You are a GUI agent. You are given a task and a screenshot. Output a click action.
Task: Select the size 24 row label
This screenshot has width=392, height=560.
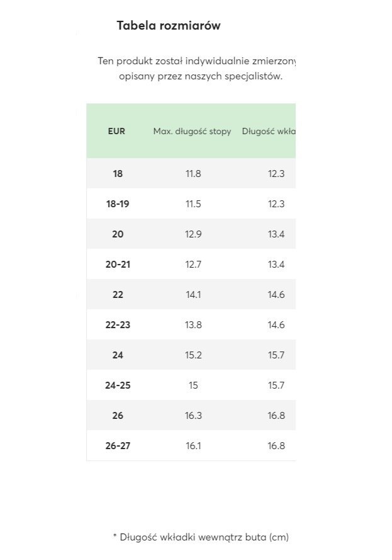tap(118, 355)
